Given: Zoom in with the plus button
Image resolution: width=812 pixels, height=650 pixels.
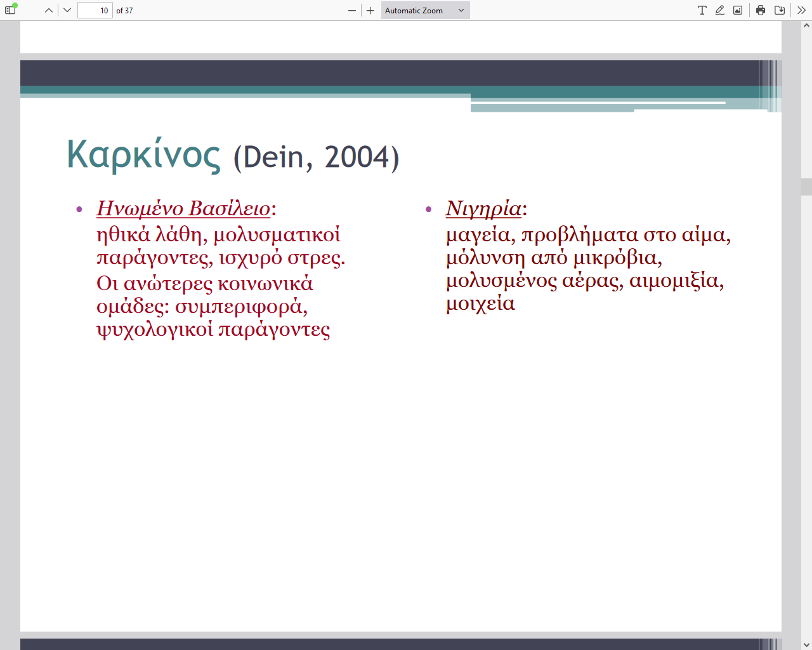Looking at the screenshot, I should coord(370,10).
